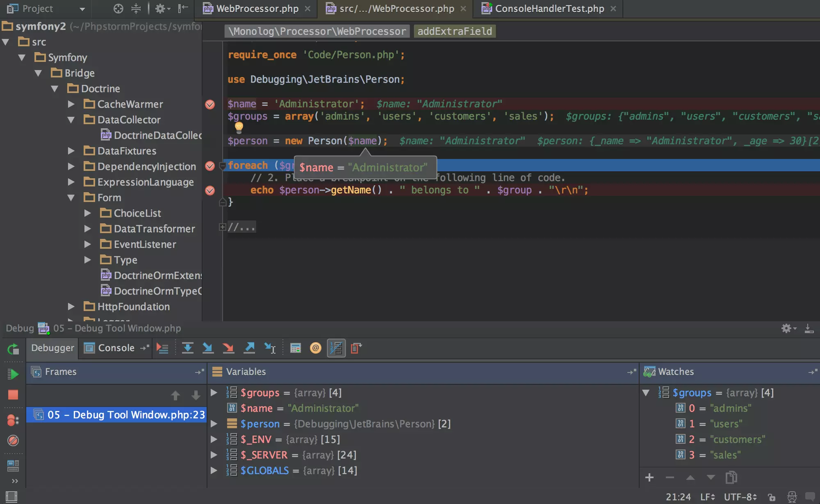The height and width of the screenshot is (504, 820).
Task: Click the Add Watch button
Action: tap(648, 478)
